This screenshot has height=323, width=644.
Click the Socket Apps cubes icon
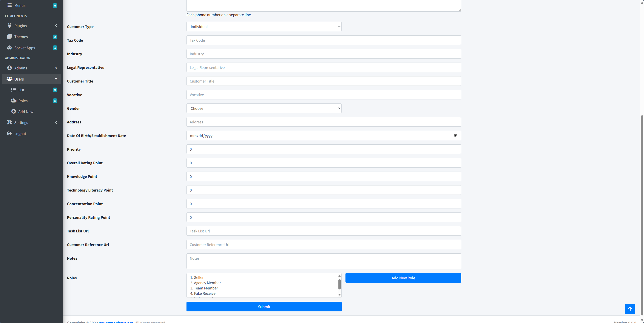click(10, 47)
